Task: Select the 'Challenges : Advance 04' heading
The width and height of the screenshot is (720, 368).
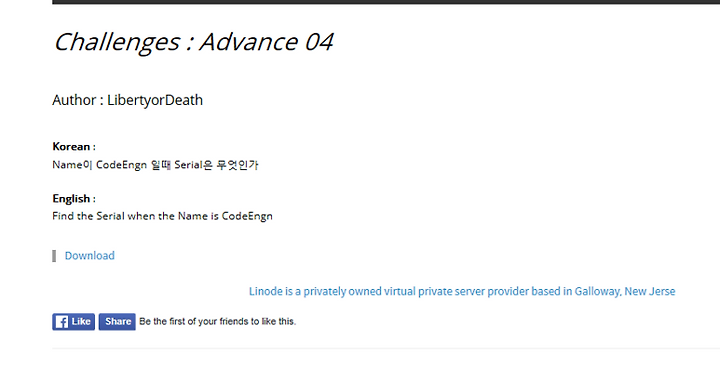Action: point(193,42)
